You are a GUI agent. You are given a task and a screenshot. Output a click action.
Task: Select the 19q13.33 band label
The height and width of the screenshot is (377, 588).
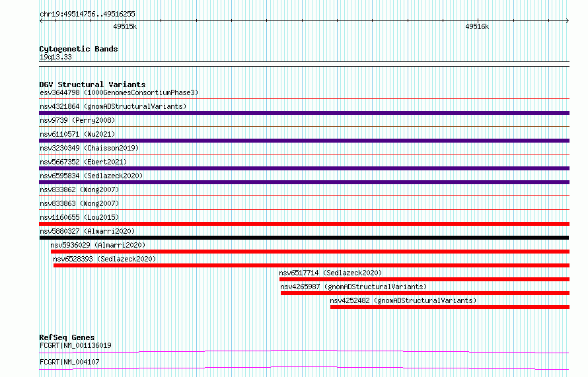[x=55, y=57]
